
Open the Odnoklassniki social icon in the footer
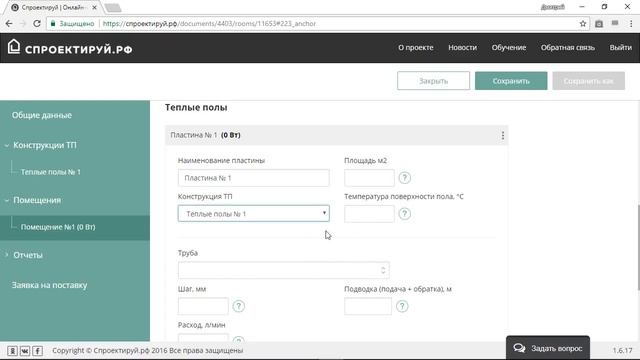click(x=12, y=351)
